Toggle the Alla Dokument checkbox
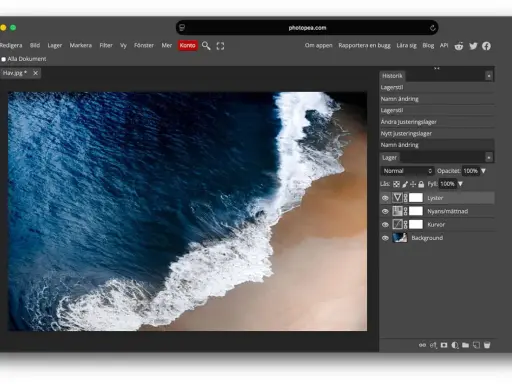 coord(4,59)
